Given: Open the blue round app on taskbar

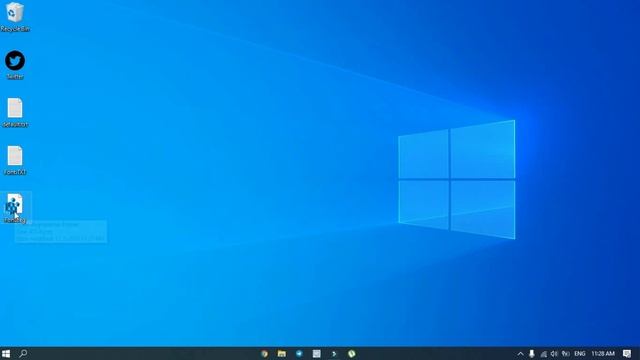Looking at the screenshot, I should point(299,353).
